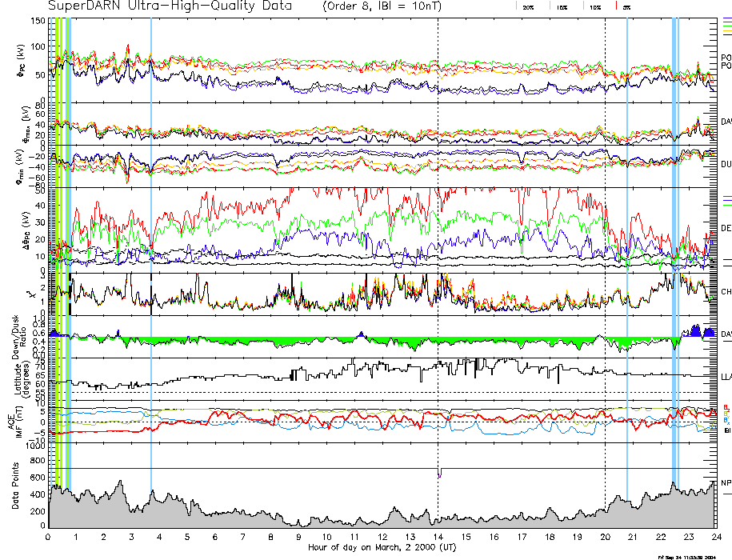The height and width of the screenshot is (560, 732).
Task: Click the SuperDARN Ultra-High-Quality Data title
Action: click(x=170, y=6)
